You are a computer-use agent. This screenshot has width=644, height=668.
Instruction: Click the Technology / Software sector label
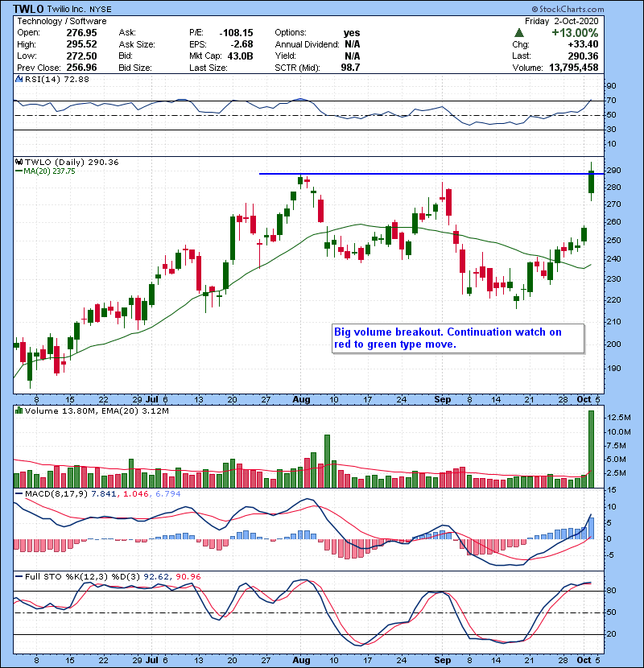pyautogui.click(x=62, y=21)
